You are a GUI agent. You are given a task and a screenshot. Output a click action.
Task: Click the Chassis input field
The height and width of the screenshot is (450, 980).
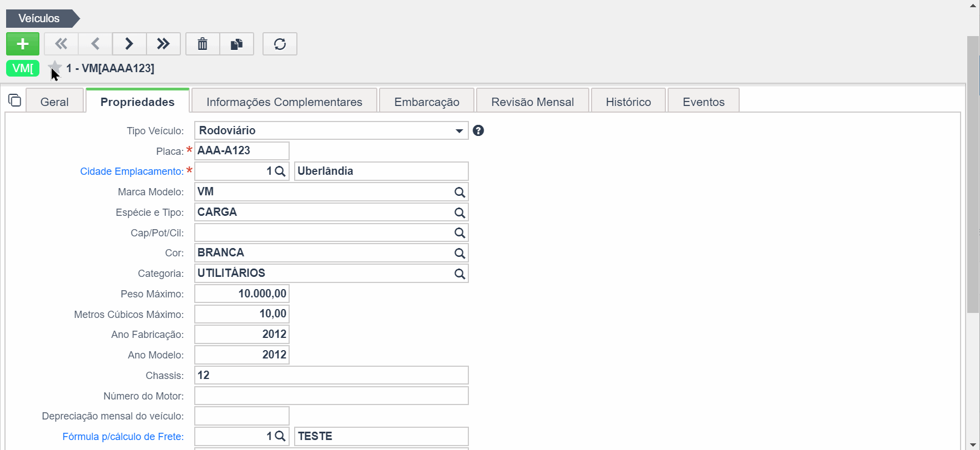click(331, 375)
